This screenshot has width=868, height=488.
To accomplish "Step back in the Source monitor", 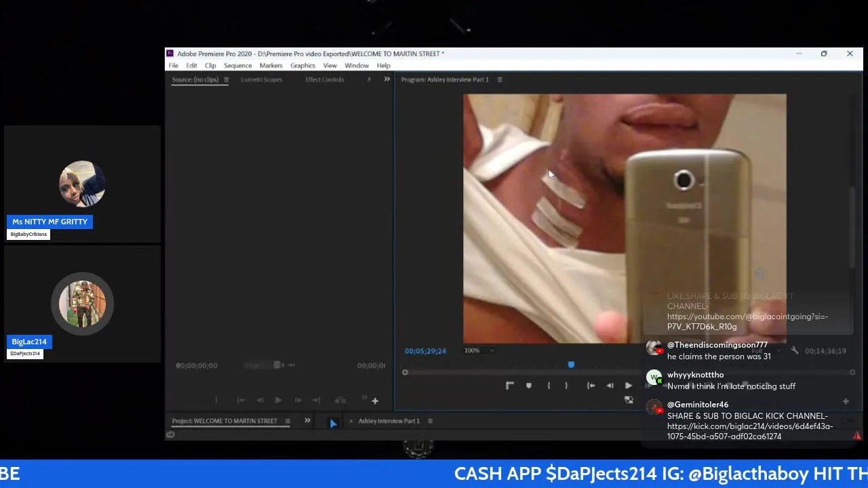I will click(x=260, y=401).
